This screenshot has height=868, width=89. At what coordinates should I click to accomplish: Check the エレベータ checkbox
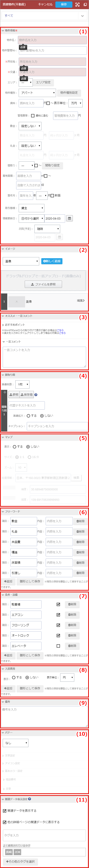click(58, 646)
